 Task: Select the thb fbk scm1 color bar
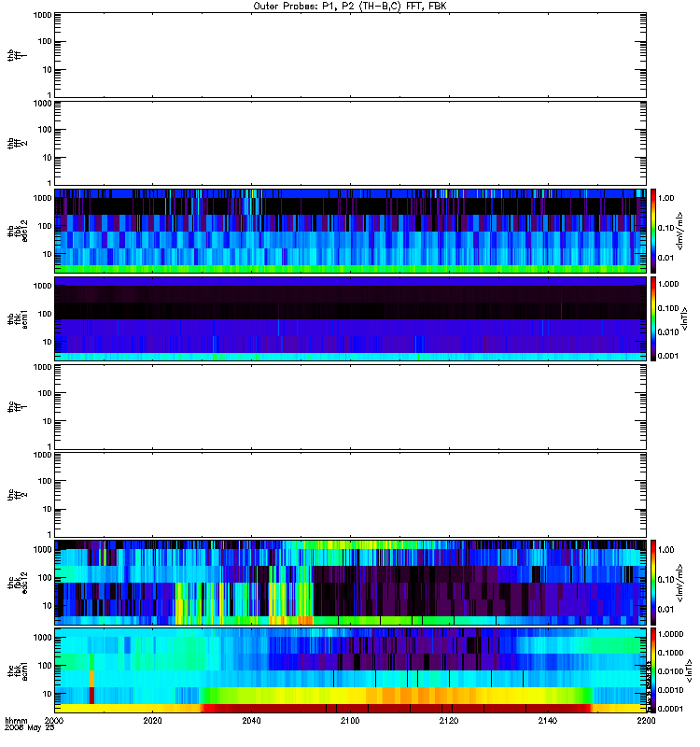click(x=653, y=318)
